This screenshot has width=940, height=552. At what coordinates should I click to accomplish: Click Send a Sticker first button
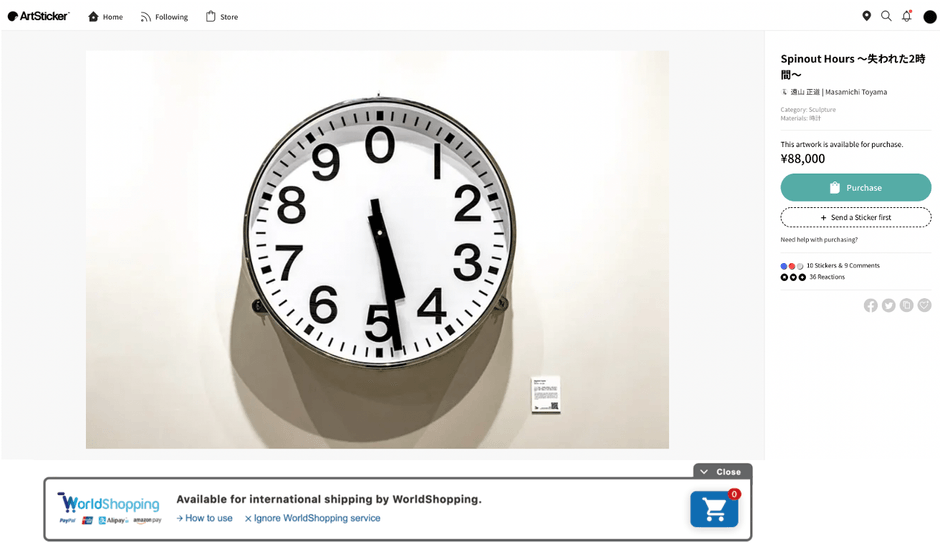pos(855,218)
